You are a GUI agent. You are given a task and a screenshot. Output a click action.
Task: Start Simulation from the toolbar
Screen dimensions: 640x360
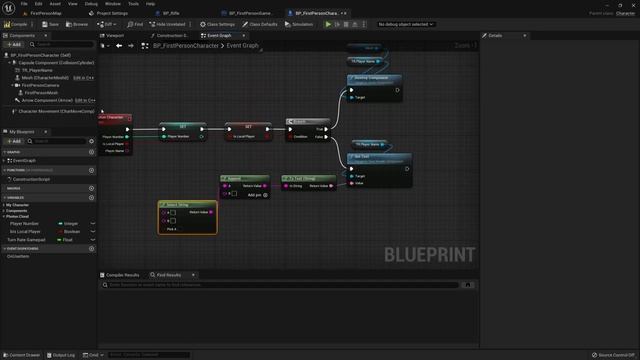pos(299,24)
